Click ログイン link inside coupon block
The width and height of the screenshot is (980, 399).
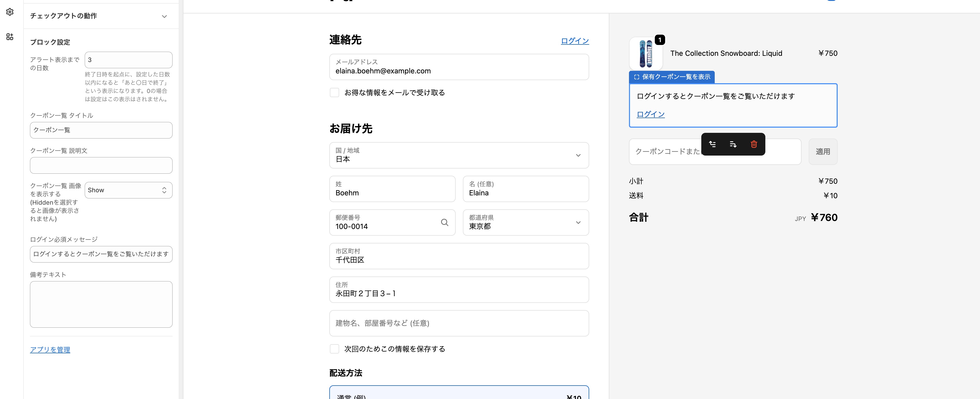click(x=650, y=114)
